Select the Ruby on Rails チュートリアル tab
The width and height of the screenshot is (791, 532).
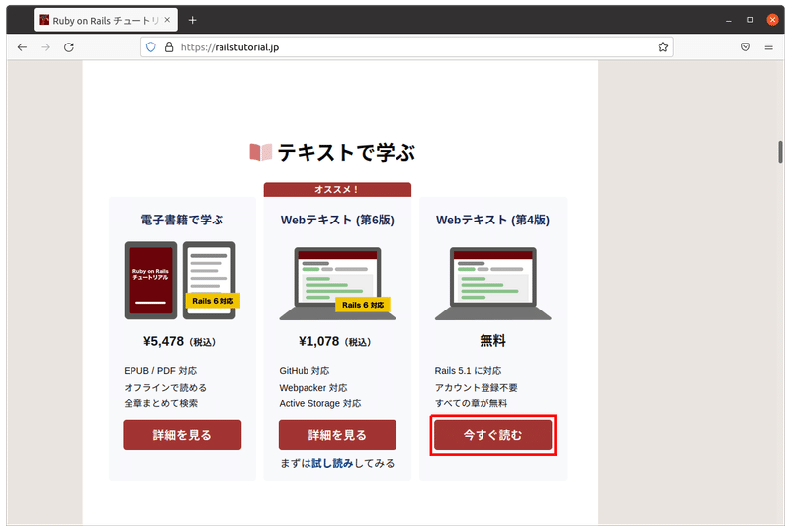coord(106,20)
